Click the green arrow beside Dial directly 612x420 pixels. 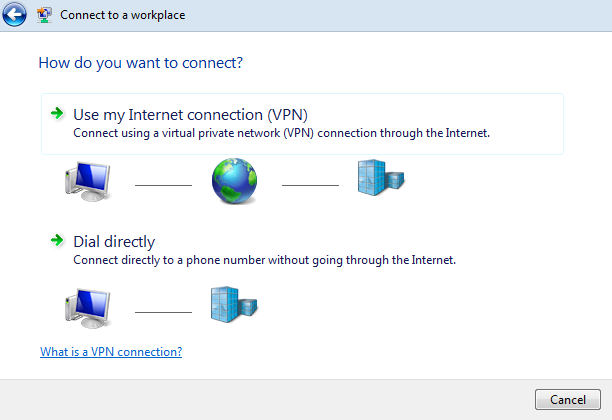[x=57, y=240]
